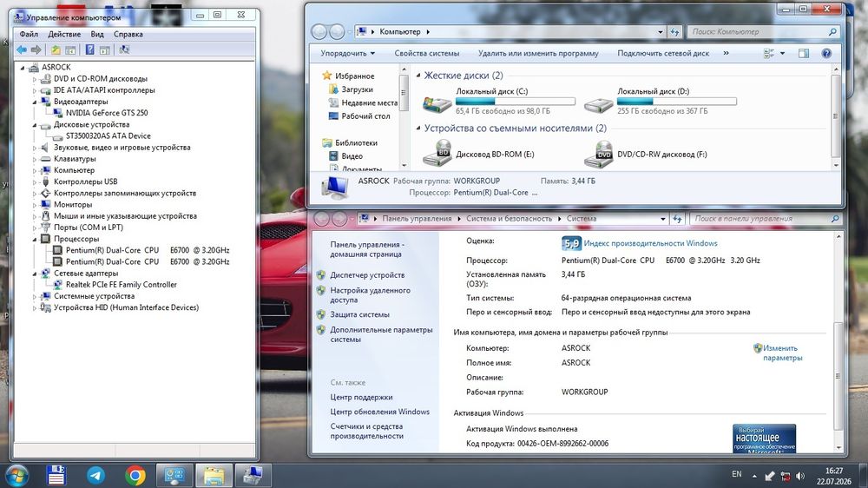This screenshot has height=488, width=868.
Task: Click Индекс производительности Windows link
Action: (x=650, y=243)
